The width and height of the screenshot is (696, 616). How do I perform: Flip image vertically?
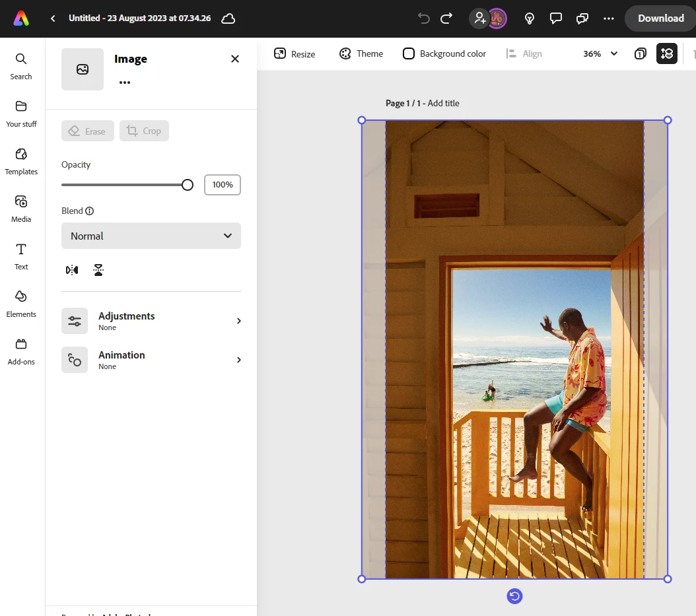tap(98, 270)
